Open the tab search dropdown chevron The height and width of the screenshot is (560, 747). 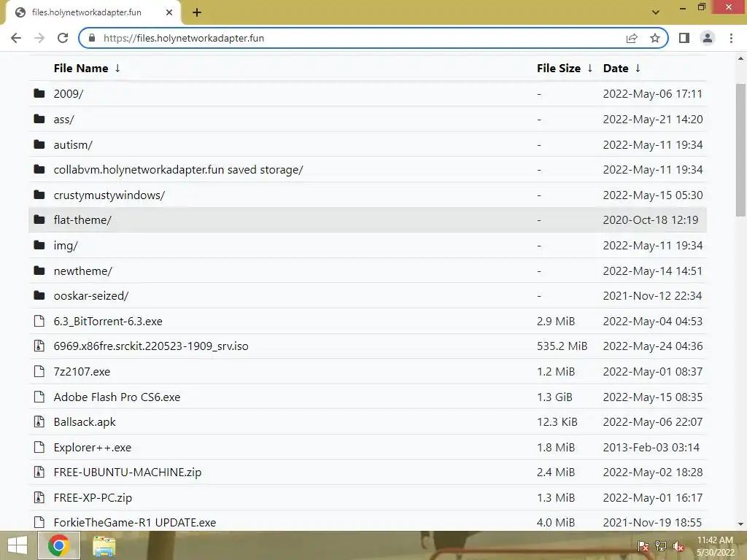656,12
